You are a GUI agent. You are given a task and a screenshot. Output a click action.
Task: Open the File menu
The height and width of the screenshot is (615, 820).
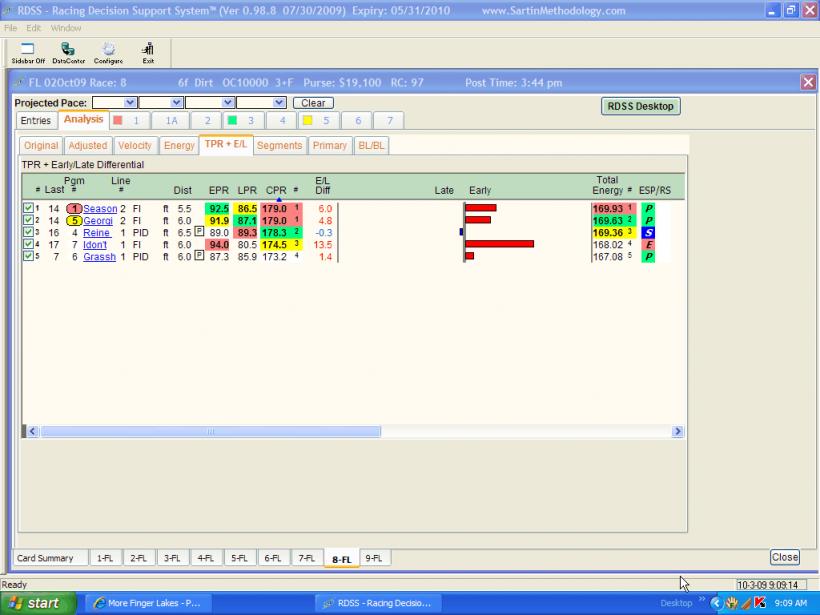pyautogui.click(x=10, y=28)
